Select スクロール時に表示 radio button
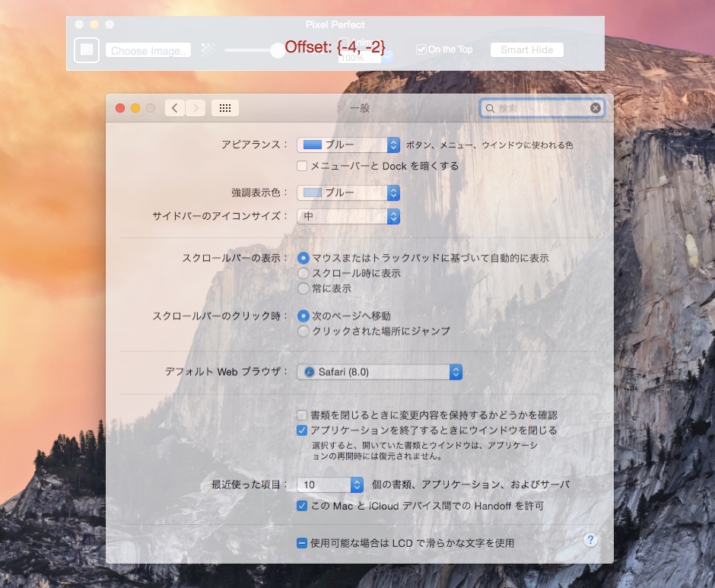This screenshot has width=715, height=588. pos(303,273)
